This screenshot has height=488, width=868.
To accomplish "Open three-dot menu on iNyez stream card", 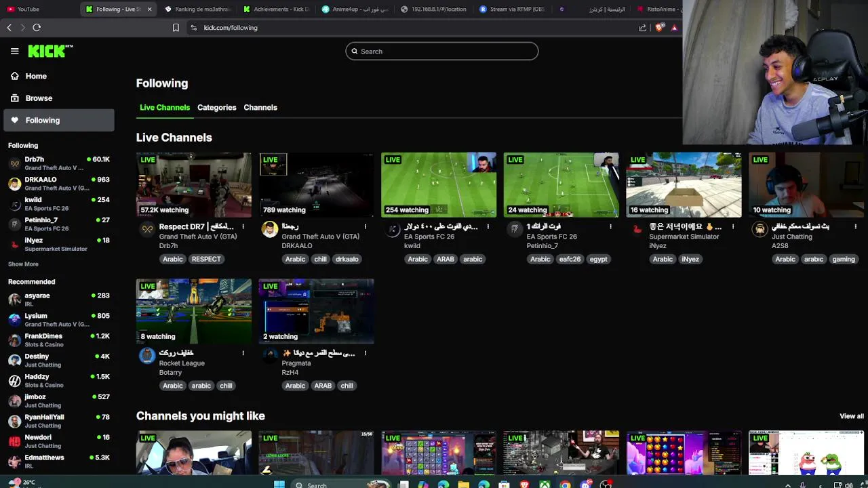I will click(x=733, y=226).
